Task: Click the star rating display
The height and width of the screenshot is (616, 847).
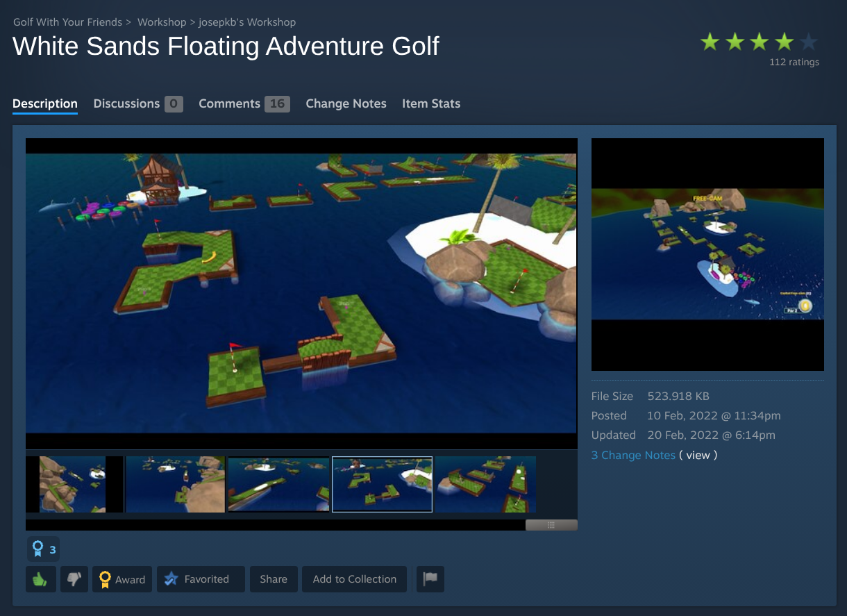Action: [x=759, y=42]
